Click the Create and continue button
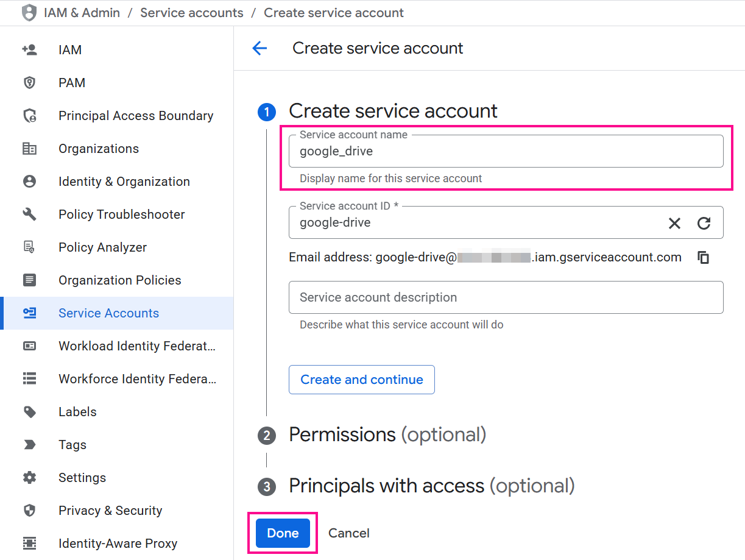 pyautogui.click(x=361, y=380)
